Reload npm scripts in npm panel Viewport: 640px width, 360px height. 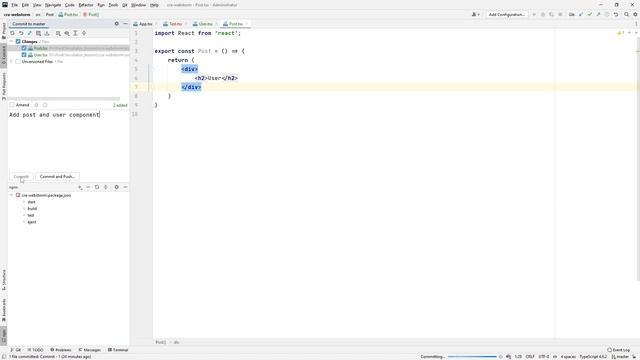(97, 187)
